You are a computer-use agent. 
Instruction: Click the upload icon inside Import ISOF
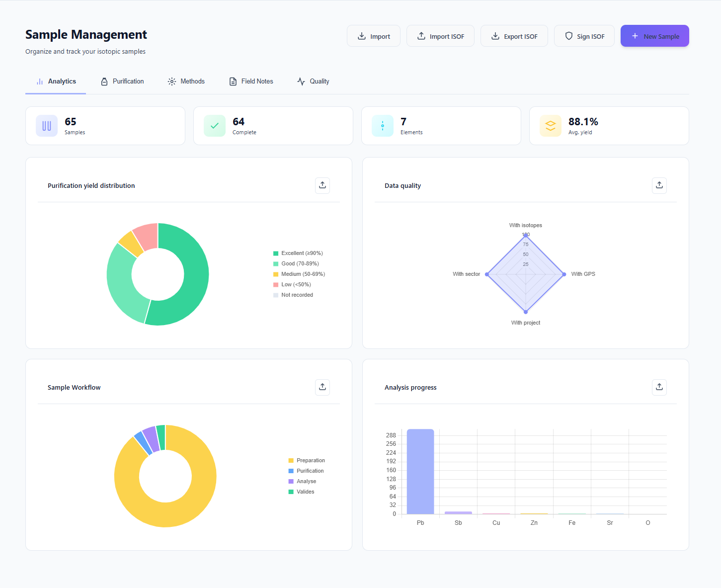(421, 36)
